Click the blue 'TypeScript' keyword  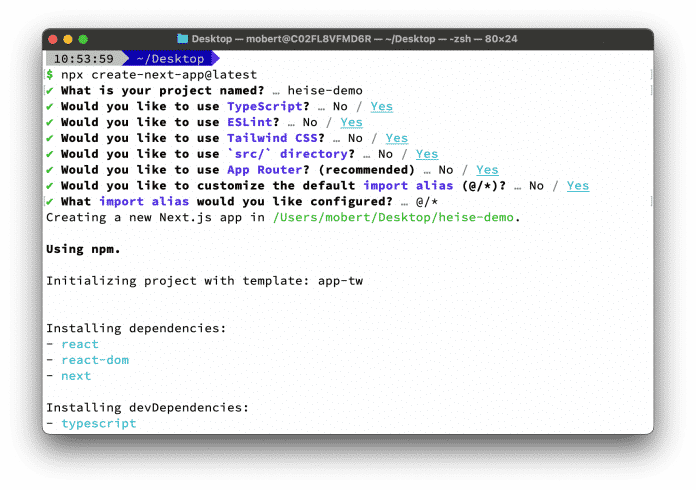tap(265, 107)
